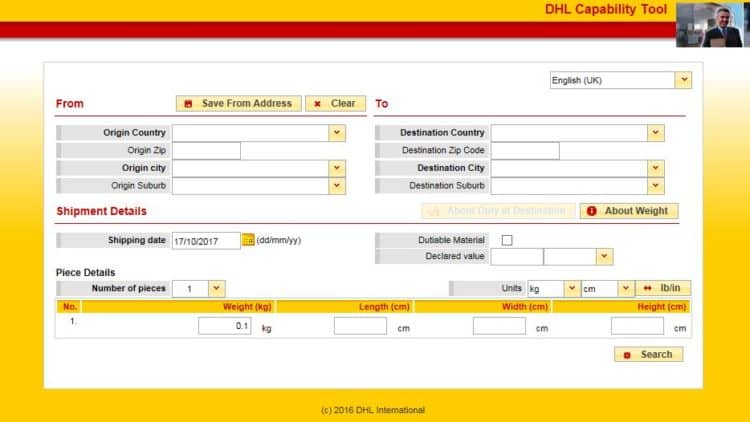Expand the Origin Country dropdown
Screen dimensions: 750x422
tap(337, 133)
